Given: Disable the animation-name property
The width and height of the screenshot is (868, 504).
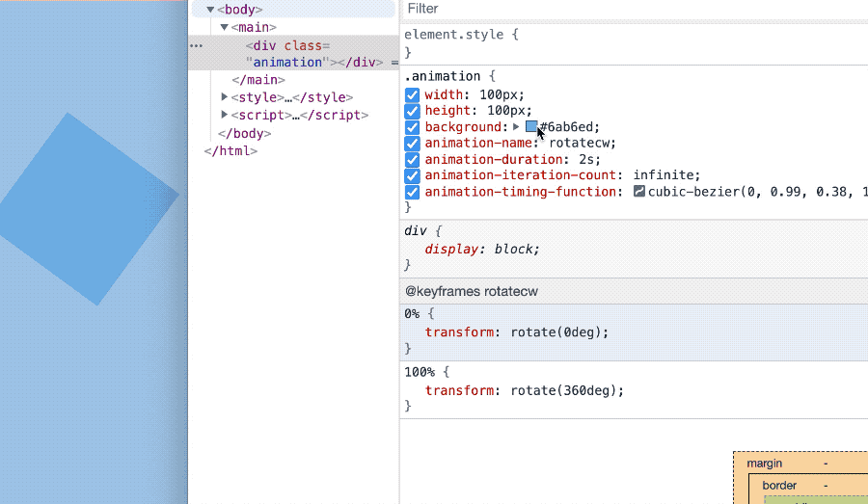Looking at the screenshot, I should pos(413,144).
